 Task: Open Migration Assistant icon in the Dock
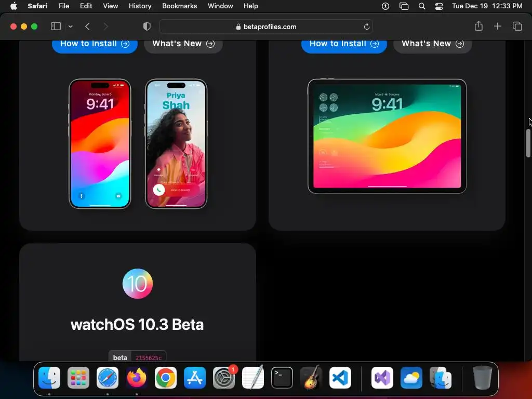[441, 378]
